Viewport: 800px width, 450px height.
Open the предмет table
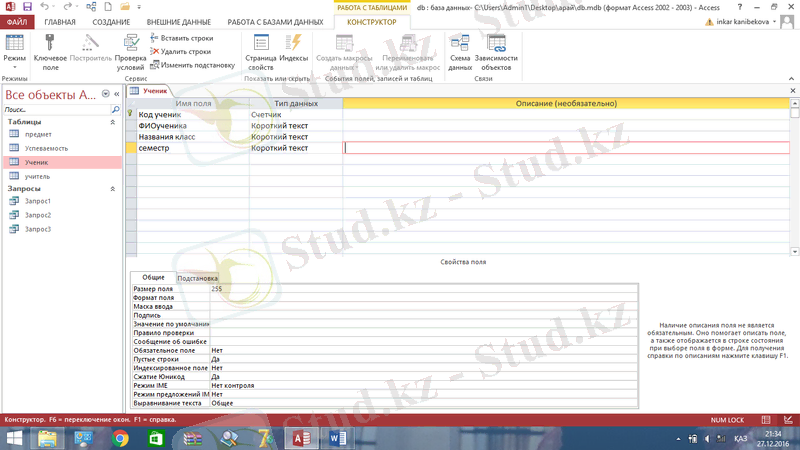tap(38, 134)
